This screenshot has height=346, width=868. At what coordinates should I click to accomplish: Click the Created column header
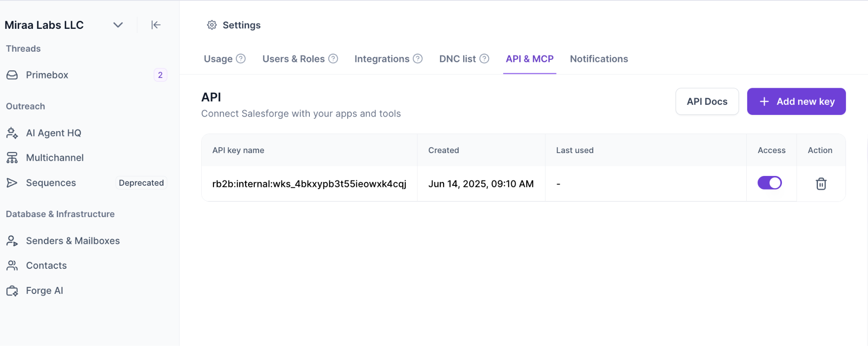point(444,150)
